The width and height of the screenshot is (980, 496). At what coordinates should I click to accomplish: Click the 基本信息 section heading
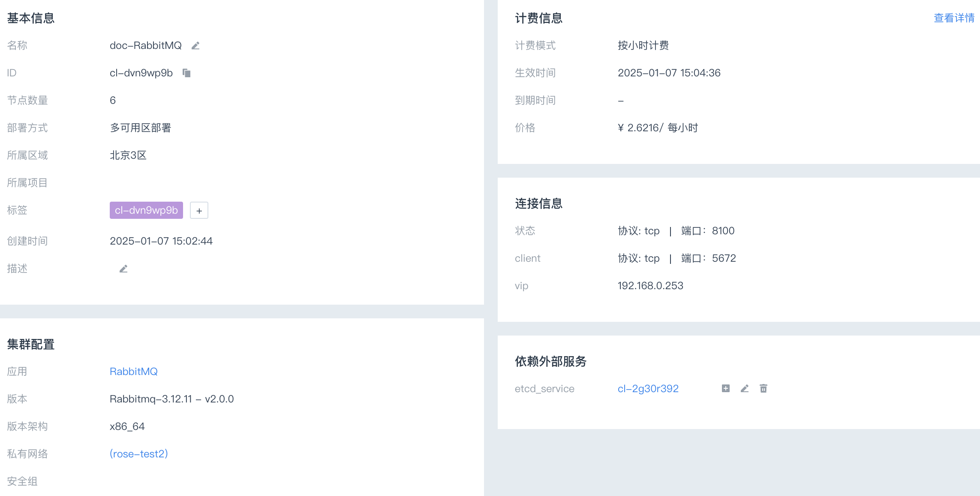pos(31,18)
